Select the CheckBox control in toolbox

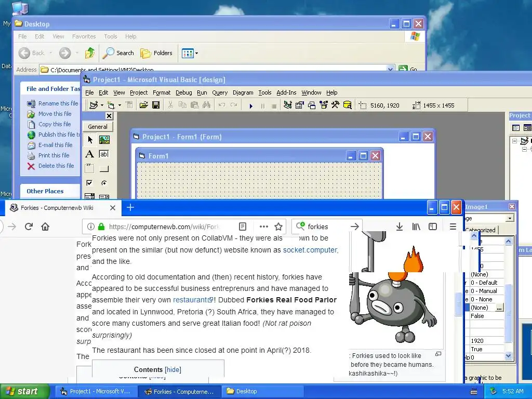tap(89, 183)
